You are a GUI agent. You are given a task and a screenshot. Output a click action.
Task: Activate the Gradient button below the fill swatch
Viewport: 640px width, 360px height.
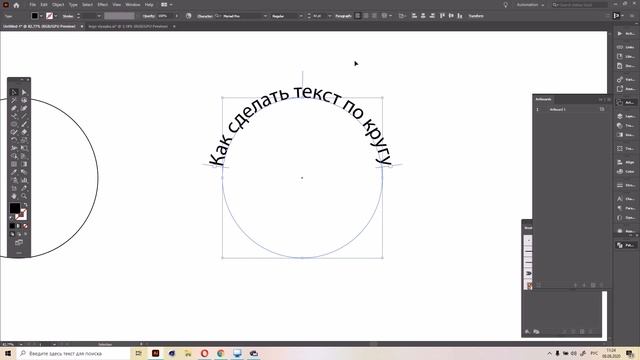pos(18,226)
